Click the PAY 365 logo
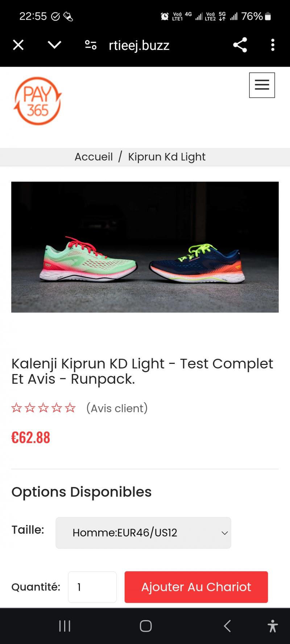This screenshot has width=290, height=644. tap(37, 101)
